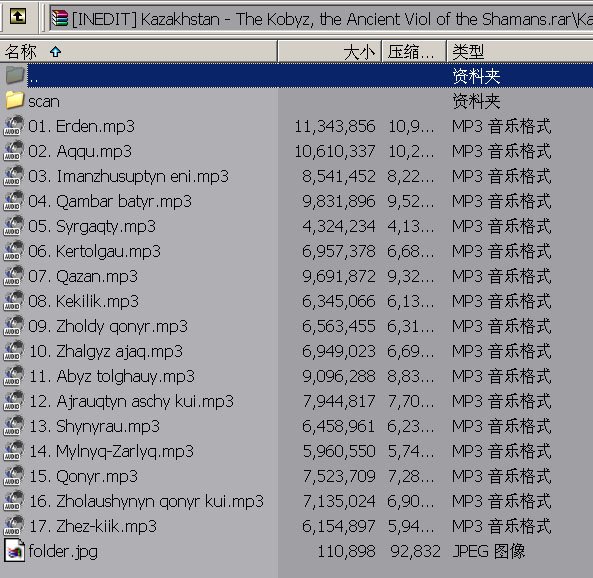Select file name '09. Zholdy qonyr.mp3'
The width and height of the screenshot is (593, 578).
point(108,326)
